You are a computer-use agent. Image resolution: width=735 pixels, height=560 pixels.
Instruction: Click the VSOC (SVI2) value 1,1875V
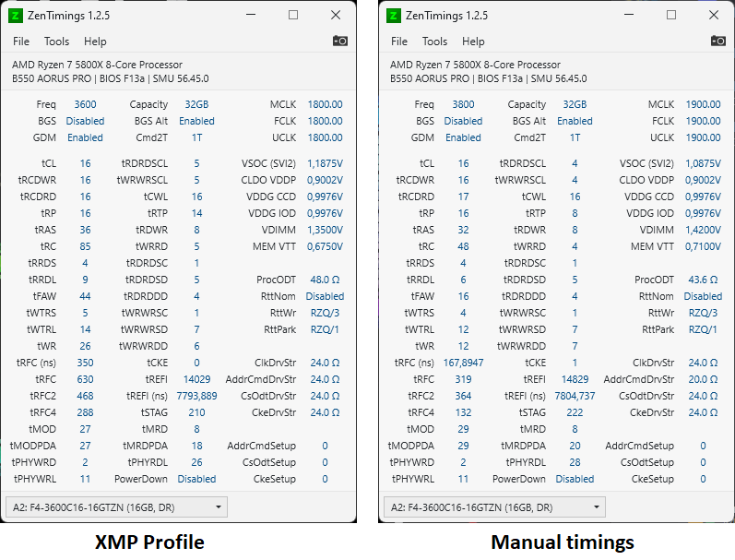tap(325, 163)
